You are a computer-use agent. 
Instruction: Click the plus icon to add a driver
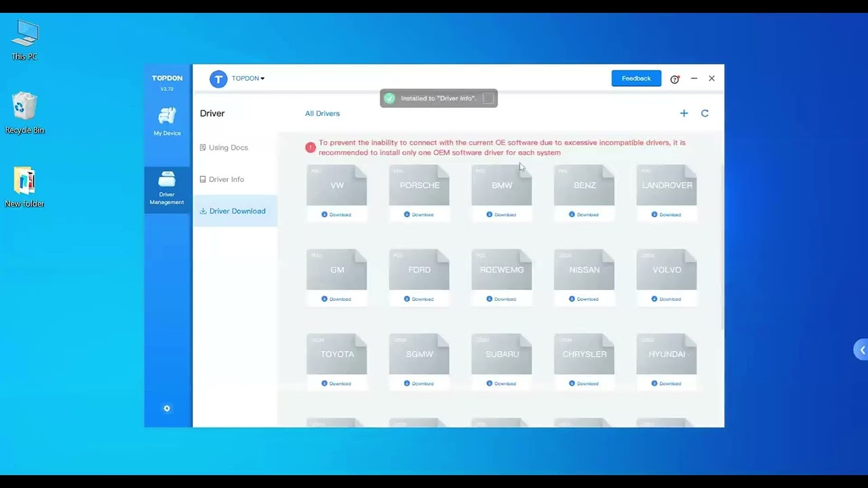(x=684, y=113)
